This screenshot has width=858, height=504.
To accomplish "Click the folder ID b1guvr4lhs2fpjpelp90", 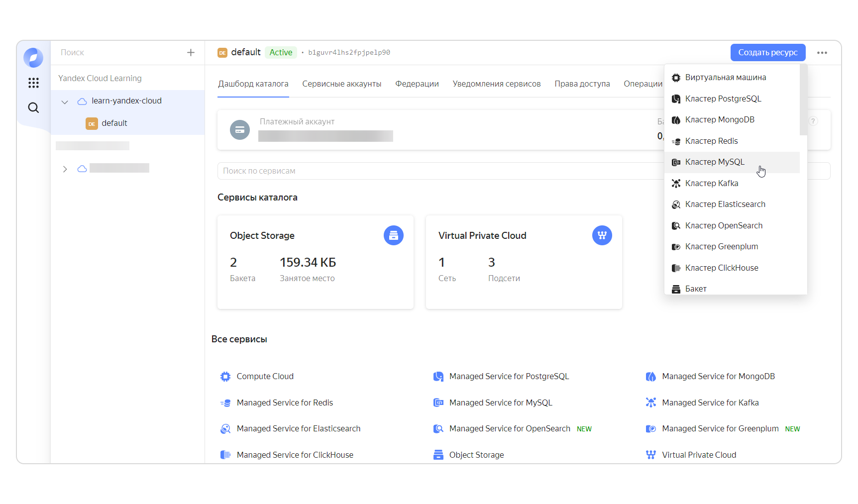I will coord(349,53).
